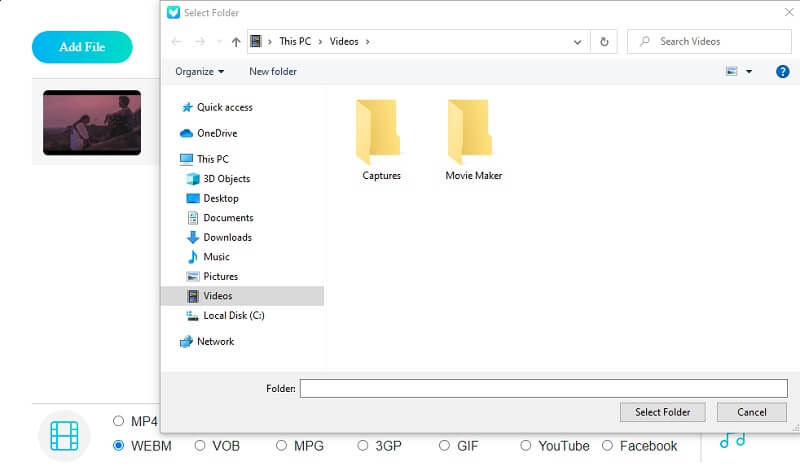Select the Music folder

209,257
